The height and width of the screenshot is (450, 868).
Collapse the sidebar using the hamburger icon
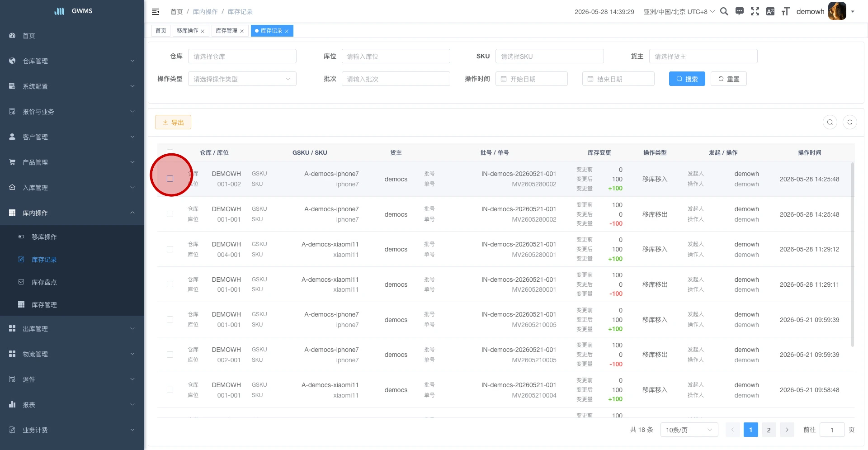coord(156,12)
